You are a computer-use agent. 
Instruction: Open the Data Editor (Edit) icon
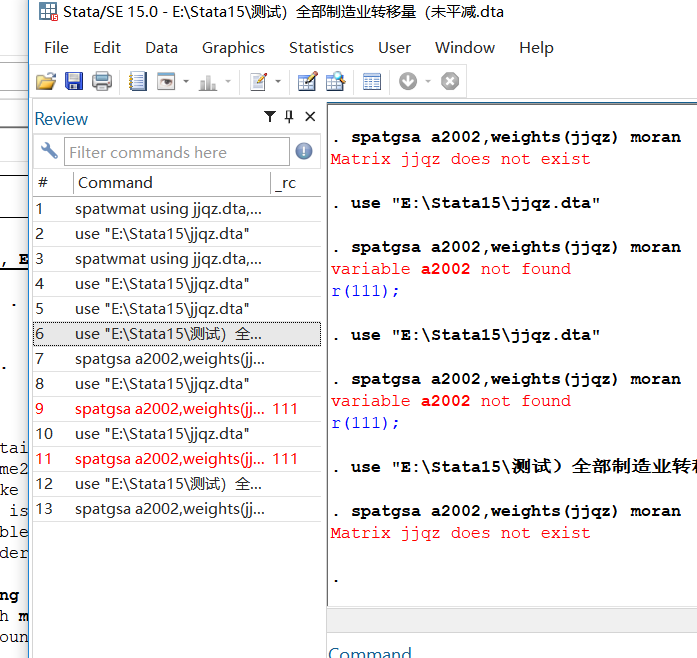[307, 82]
